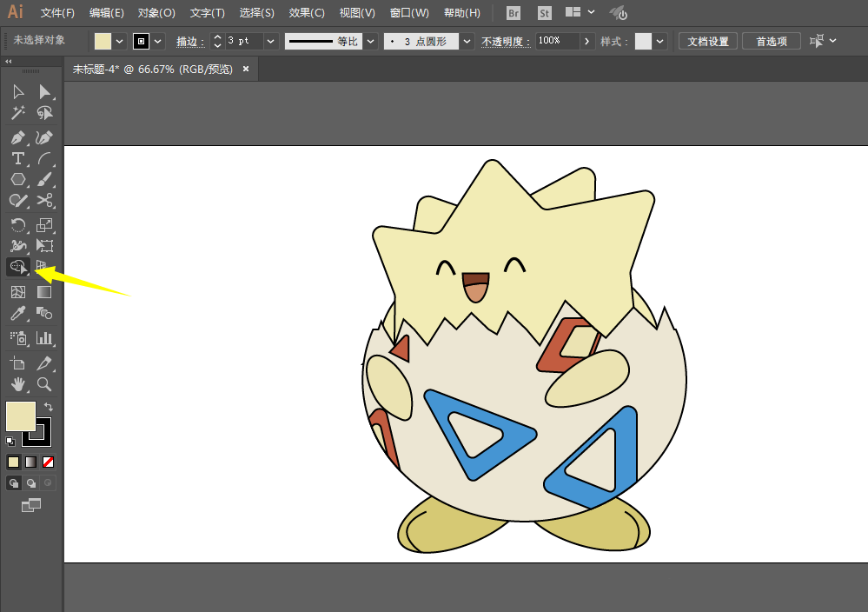Select the Symbol Sprayer tool
868x612 pixels.
18,338
